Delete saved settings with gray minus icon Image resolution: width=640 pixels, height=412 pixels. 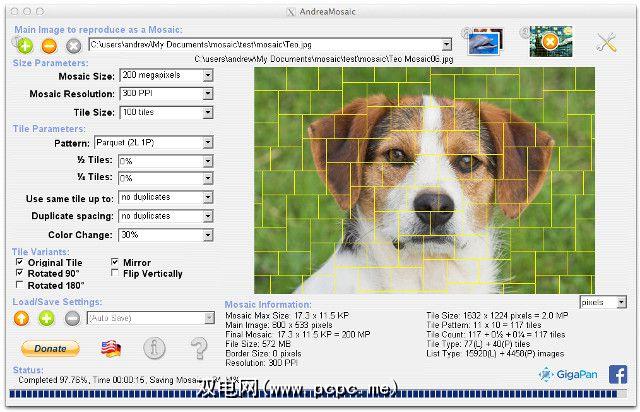[72, 318]
